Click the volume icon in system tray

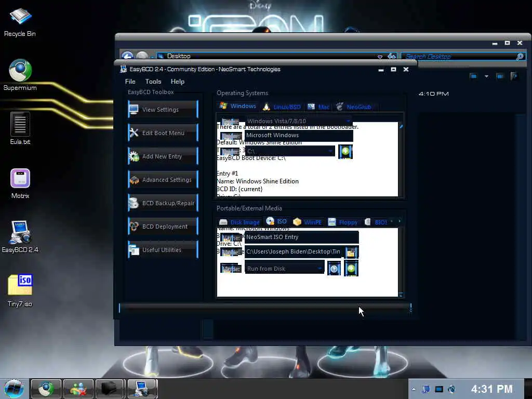pyautogui.click(x=451, y=389)
